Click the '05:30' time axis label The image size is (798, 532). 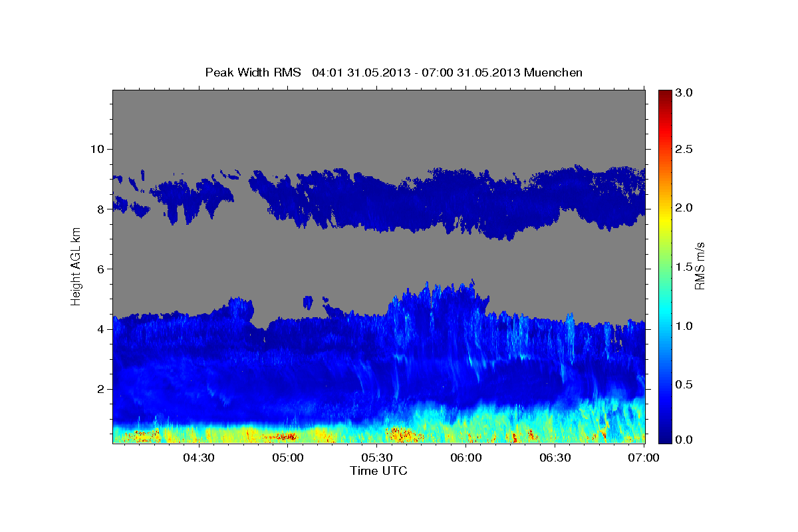click(376, 458)
